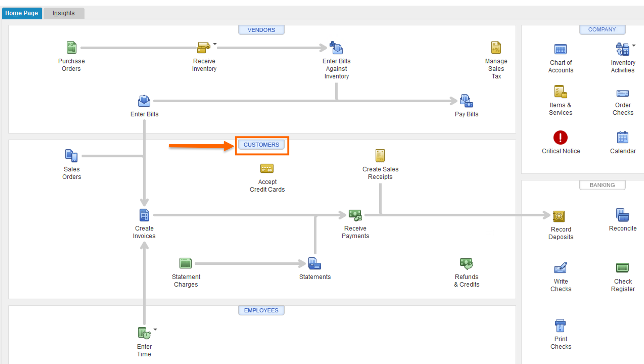
Task: Click the Record Deposits safe icon
Action: [x=559, y=216]
